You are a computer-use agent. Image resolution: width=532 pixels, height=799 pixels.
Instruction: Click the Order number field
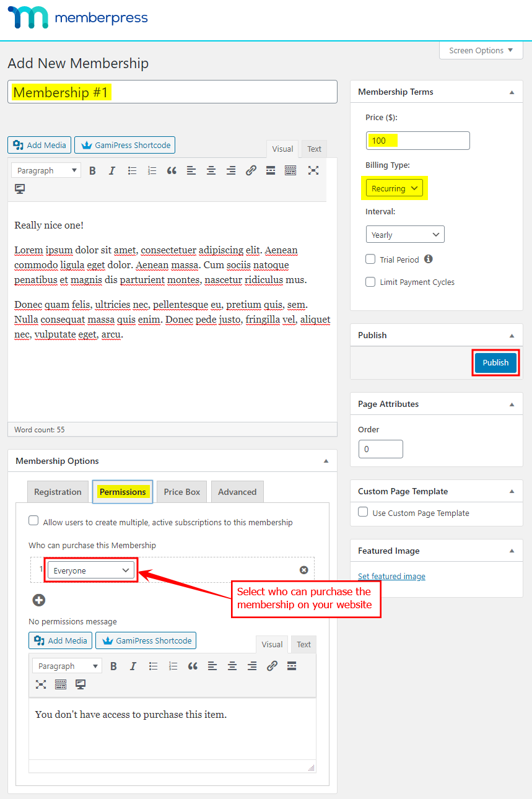coord(381,449)
